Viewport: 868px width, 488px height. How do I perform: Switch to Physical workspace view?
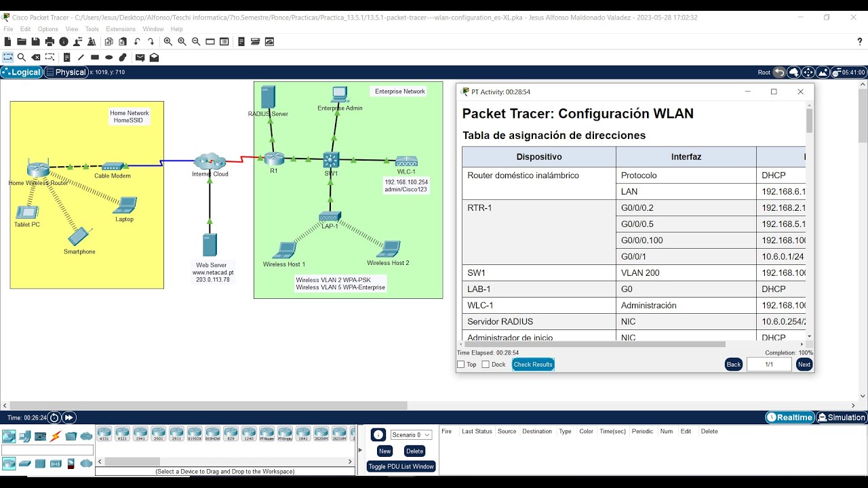(x=66, y=72)
